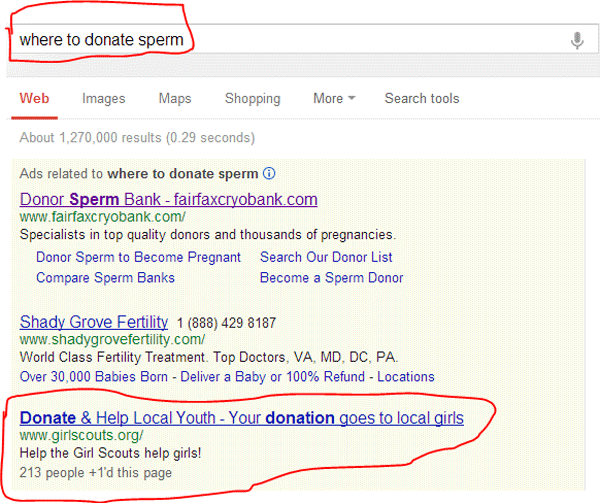Image resolution: width=600 pixels, height=503 pixels.
Task: Open Search tools options
Action: [422, 98]
